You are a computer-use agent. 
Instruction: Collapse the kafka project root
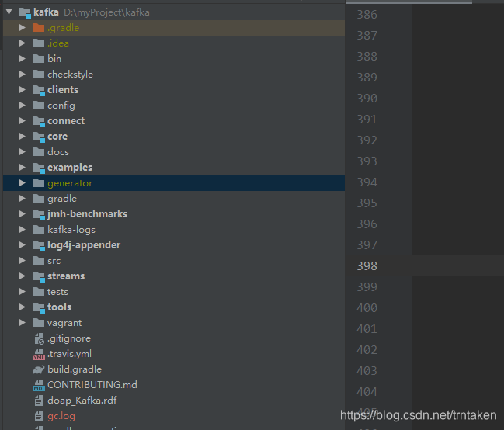tap(9, 12)
